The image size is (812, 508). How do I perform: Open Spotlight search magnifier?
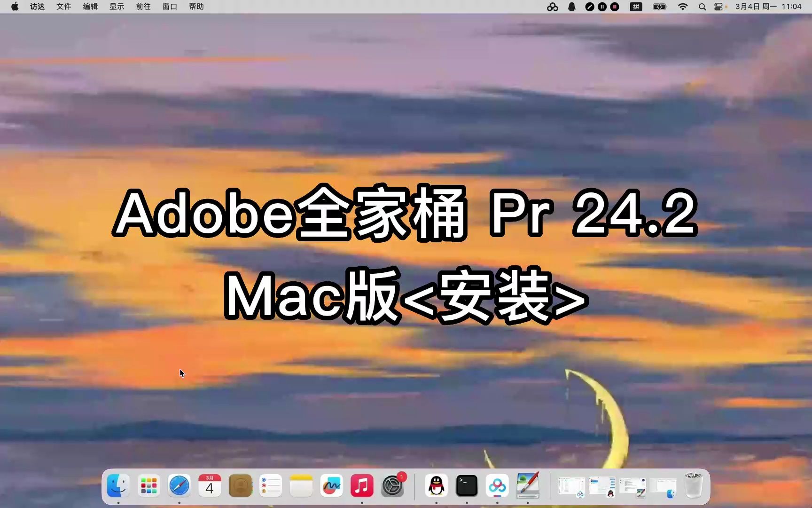coord(702,7)
